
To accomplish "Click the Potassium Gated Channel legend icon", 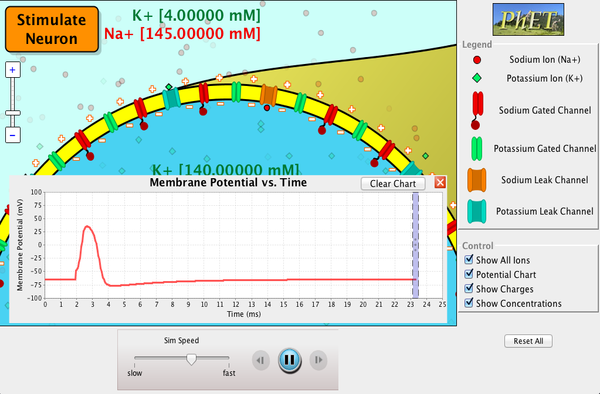I will point(477,148).
